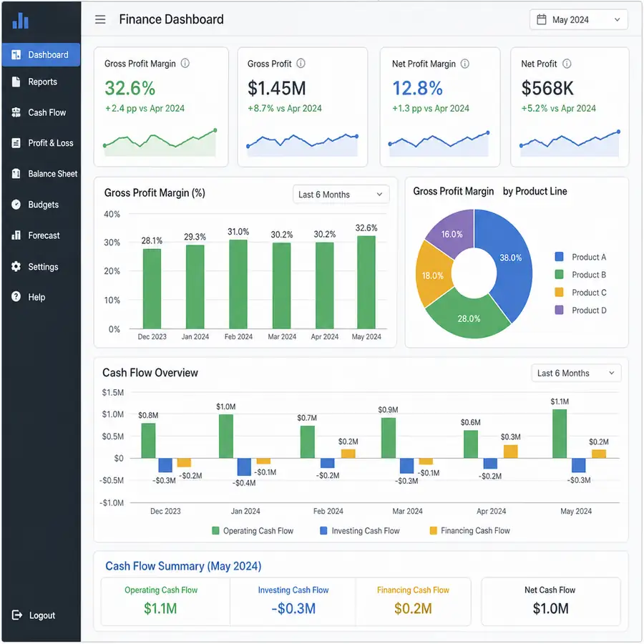The height and width of the screenshot is (644, 644).
Task: Click the Investing Cash Flow -$0.3M summary cell
Action: [293, 602]
